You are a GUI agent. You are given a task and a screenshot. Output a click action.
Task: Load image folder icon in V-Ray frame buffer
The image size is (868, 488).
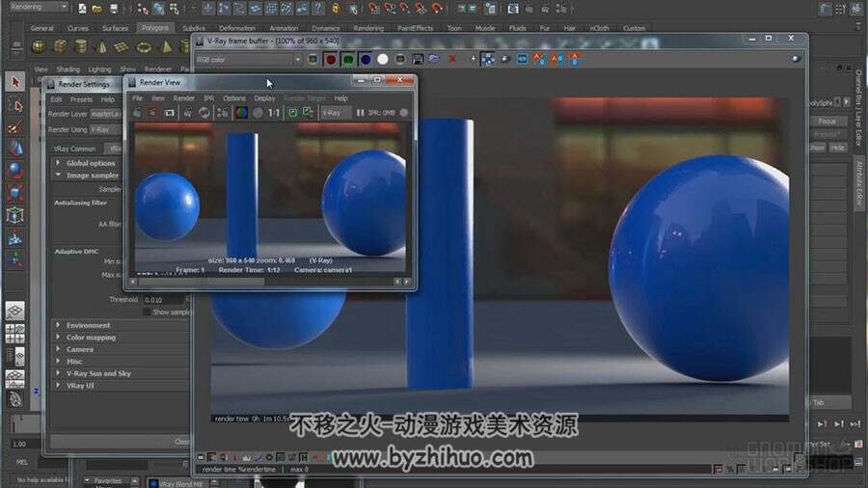(x=435, y=59)
